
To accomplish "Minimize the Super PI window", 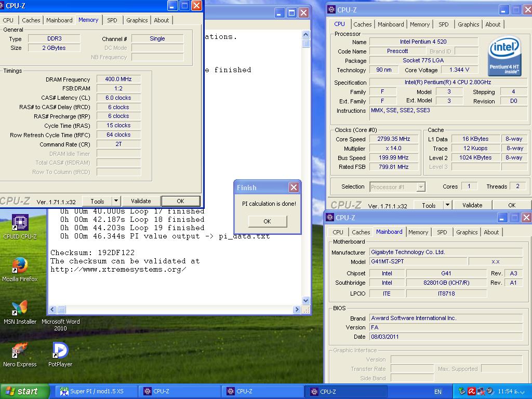I will tap(279, 13).
